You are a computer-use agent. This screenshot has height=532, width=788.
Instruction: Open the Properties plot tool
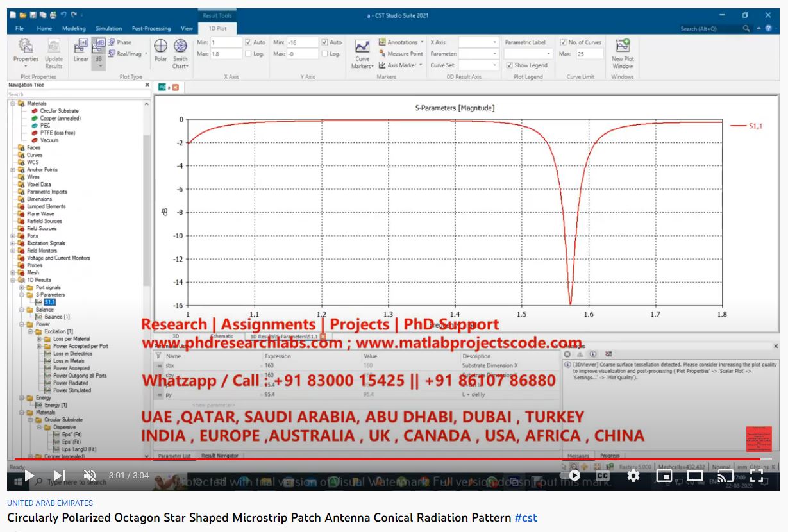click(26, 50)
